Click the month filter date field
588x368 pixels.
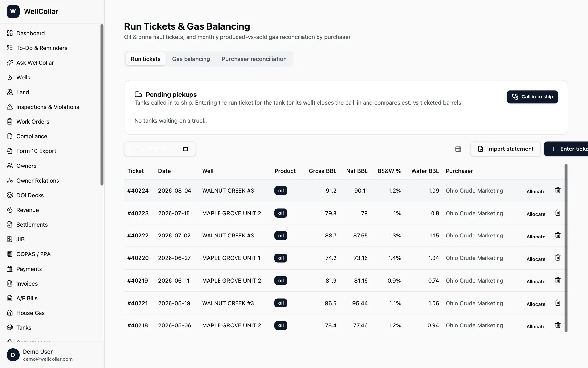click(160, 149)
